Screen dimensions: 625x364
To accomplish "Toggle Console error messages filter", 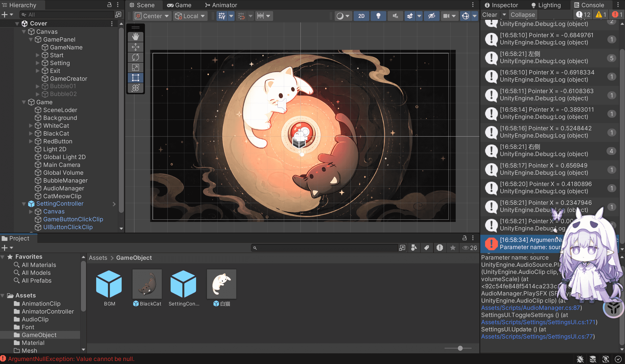I will [x=617, y=15].
